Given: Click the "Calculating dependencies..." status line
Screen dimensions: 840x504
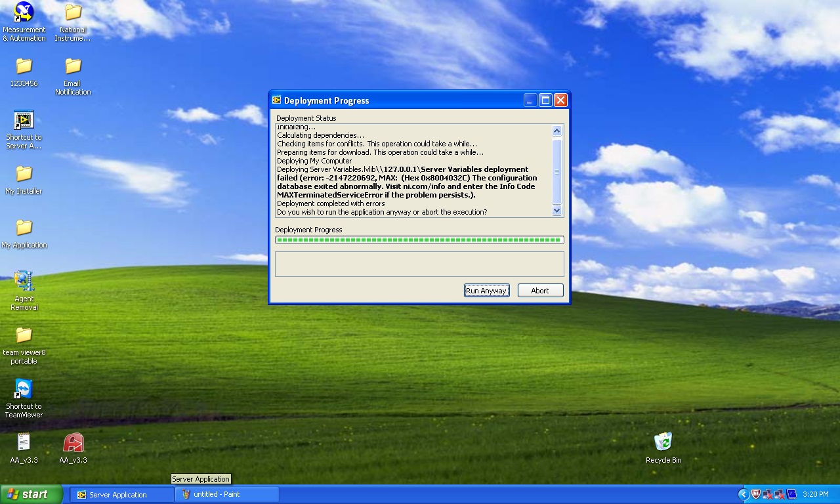Looking at the screenshot, I should [320, 135].
